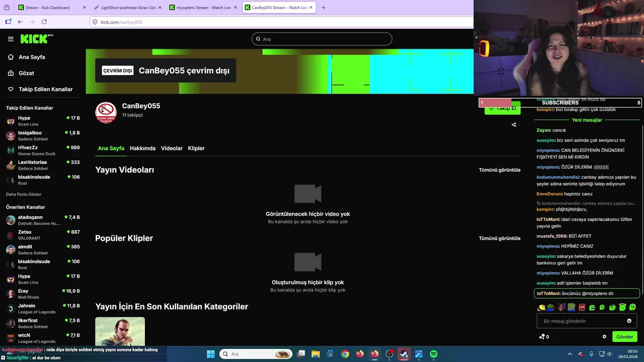Open the atadogann recommended channel
This screenshot has width=644, height=362.
point(43,220)
